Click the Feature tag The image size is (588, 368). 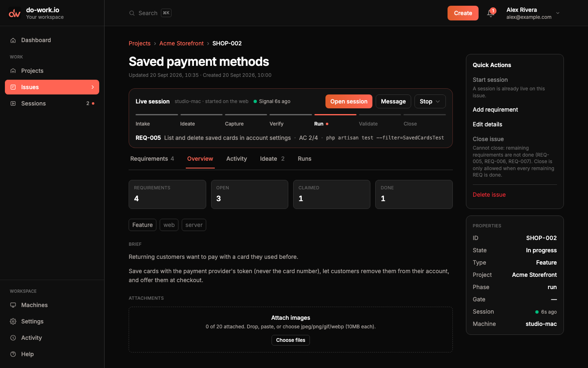[143, 225]
